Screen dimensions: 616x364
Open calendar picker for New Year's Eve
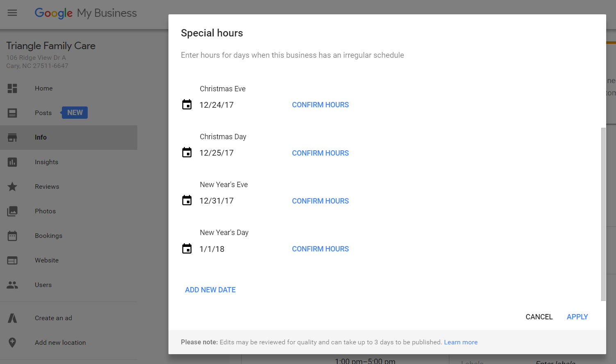(187, 201)
